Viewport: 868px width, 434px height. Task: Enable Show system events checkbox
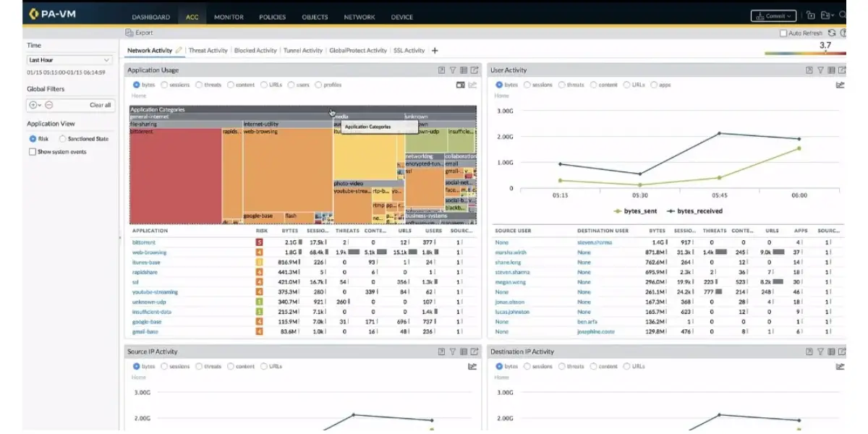[x=32, y=152]
